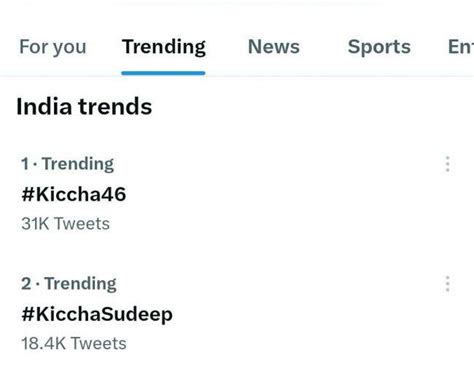The image size is (474, 379).
Task: Go to the Sports tab
Action: click(379, 47)
